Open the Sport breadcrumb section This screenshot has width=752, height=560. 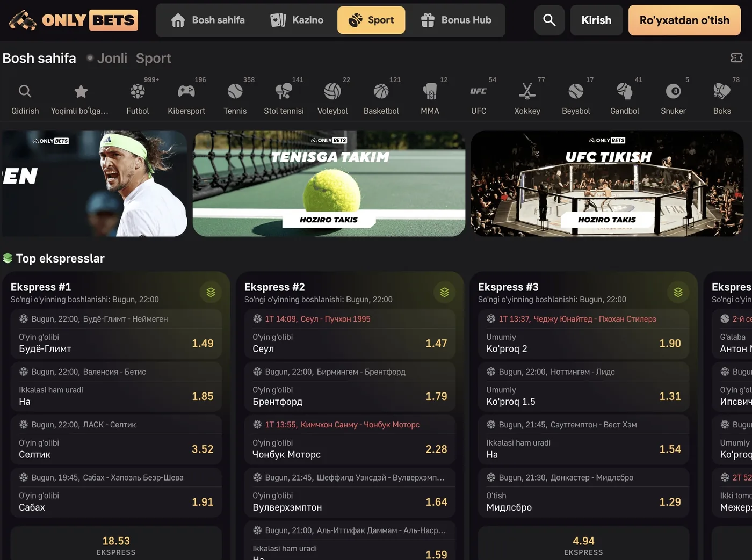coord(153,58)
